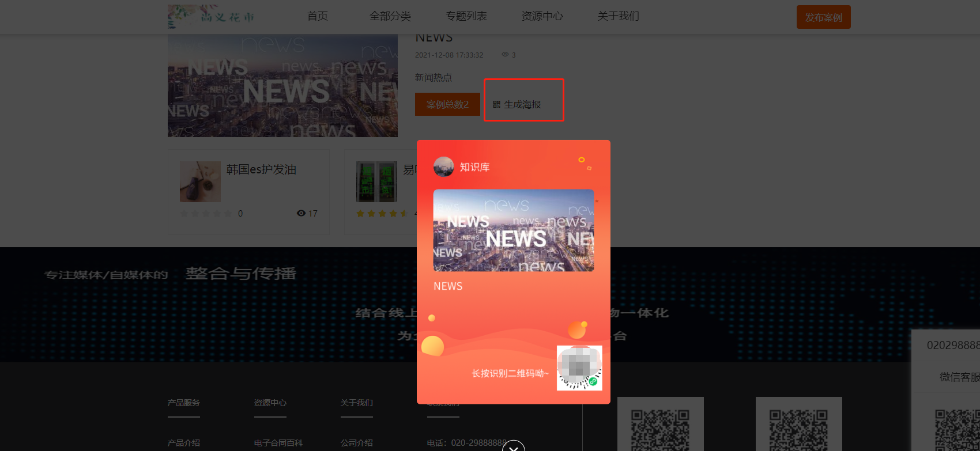
Task: Click the 整合与传播 banner heading
Action: click(241, 274)
